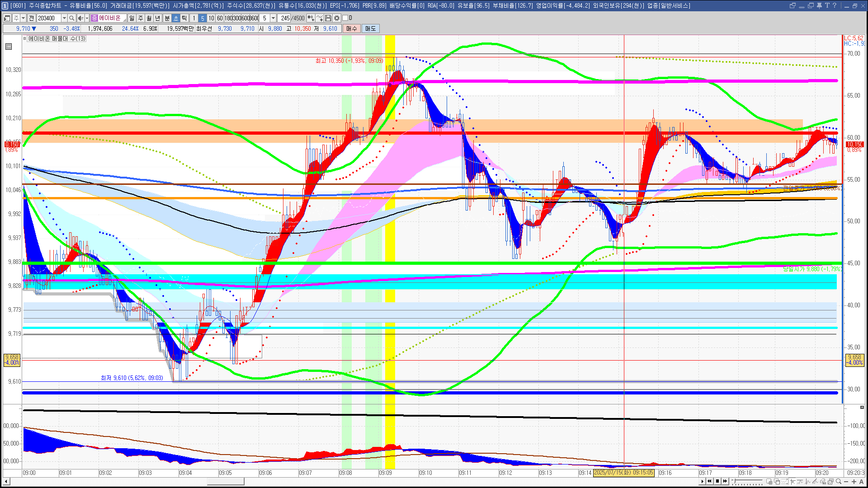Click the 매도 (sell) button
This screenshot has width=868, height=488.
(370, 28)
